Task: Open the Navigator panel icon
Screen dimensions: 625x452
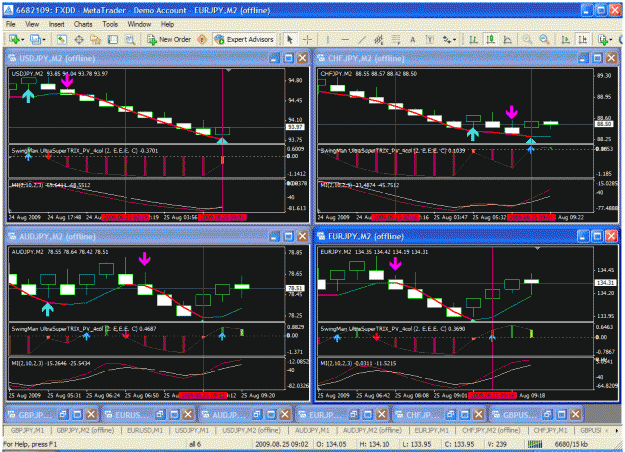Action: click(96, 39)
